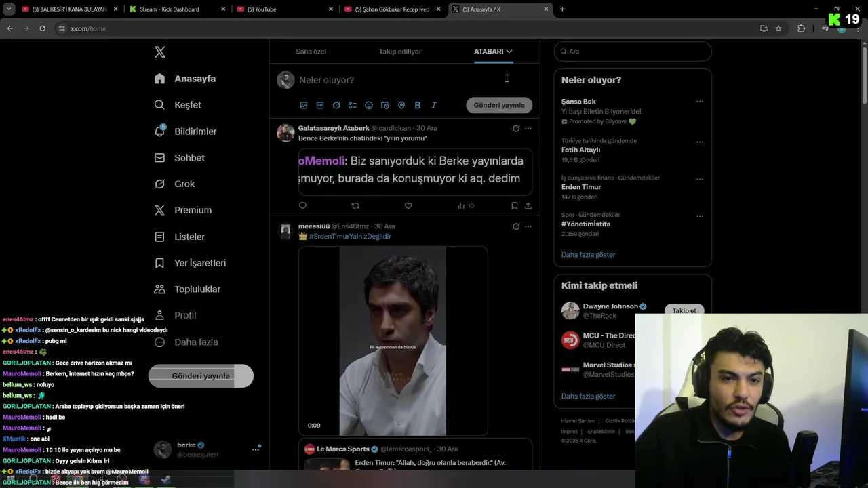Viewport: 868px width, 488px height.
Task: Switch to Stream - Kick Dashboard tab
Action: 178,9
